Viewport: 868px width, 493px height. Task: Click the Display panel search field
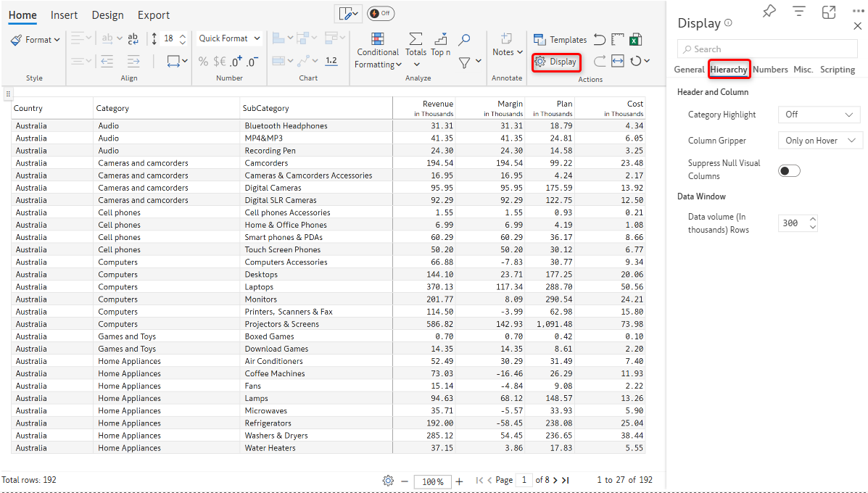tap(767, 49)
